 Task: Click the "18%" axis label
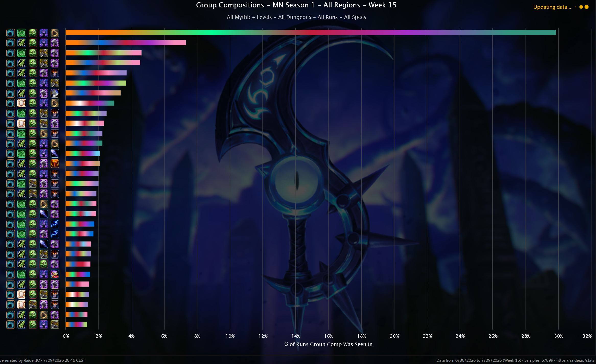pos(361,336)
